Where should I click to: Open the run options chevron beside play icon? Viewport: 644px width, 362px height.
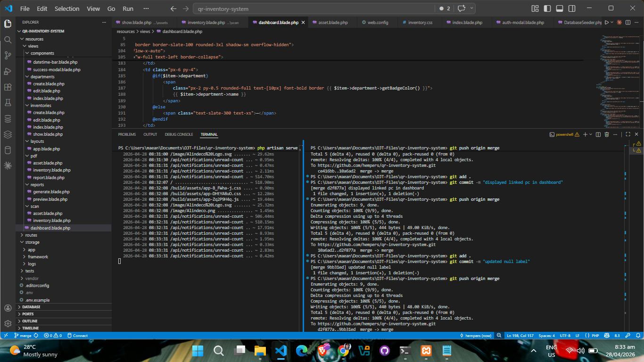coord(612,22)
